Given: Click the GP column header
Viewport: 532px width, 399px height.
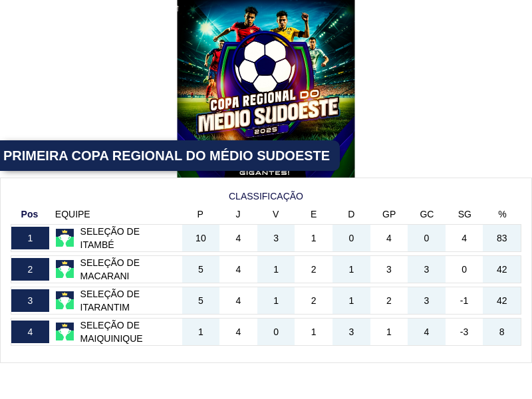Looking at the screenshot, I should [x=389, y=214].
